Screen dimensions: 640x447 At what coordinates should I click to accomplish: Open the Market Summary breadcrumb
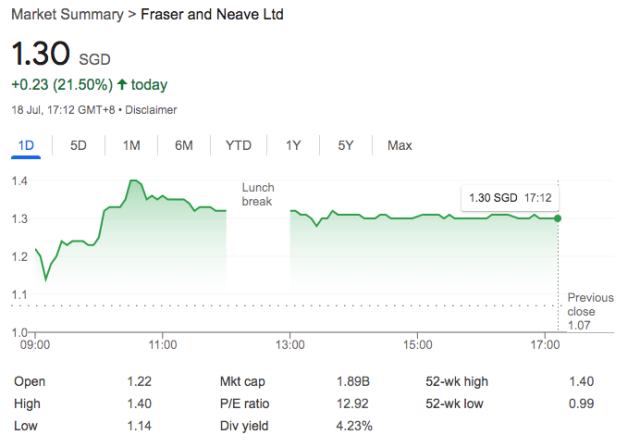[61, 17]
